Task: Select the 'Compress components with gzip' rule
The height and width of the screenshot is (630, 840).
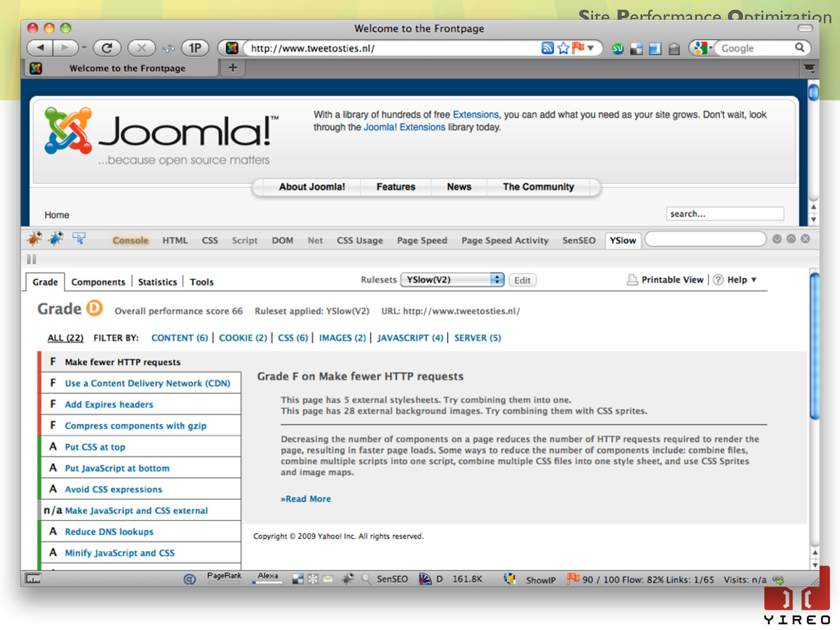Action: click(140, 426)
